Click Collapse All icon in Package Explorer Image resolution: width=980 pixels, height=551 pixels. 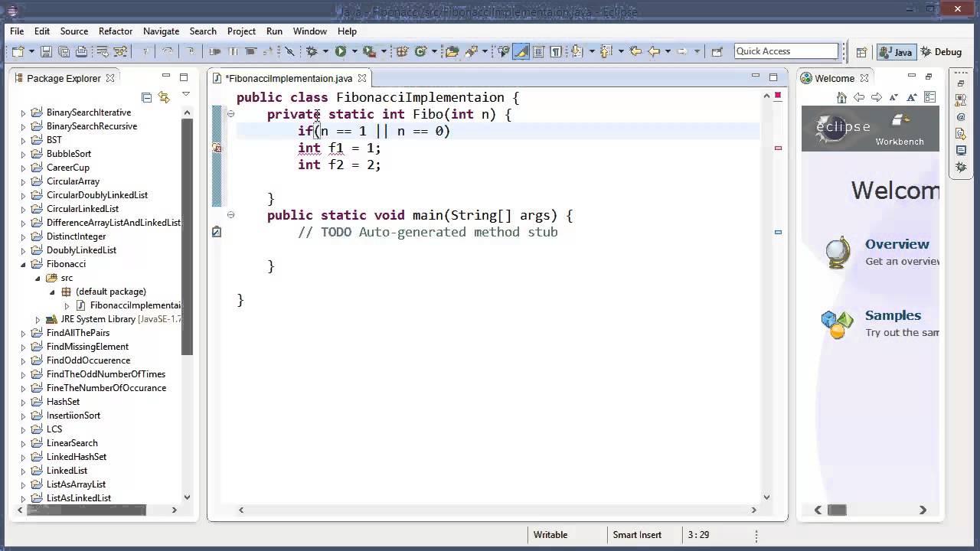click(146, 97)
